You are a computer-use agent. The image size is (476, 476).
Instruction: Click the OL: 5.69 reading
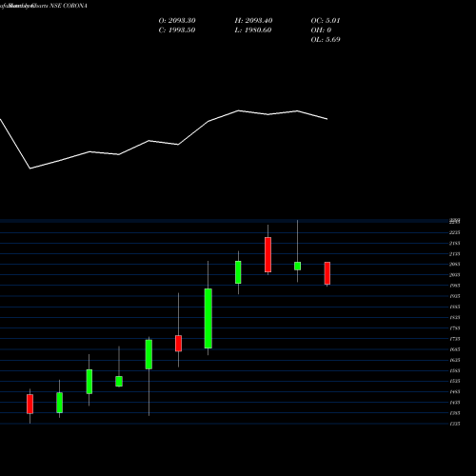326,39
